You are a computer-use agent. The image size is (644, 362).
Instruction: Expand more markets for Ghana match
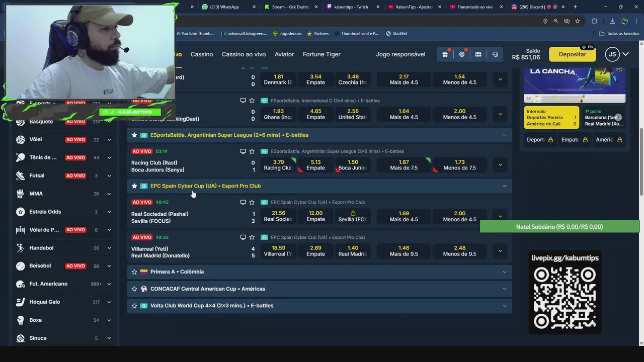pos(500,114)
